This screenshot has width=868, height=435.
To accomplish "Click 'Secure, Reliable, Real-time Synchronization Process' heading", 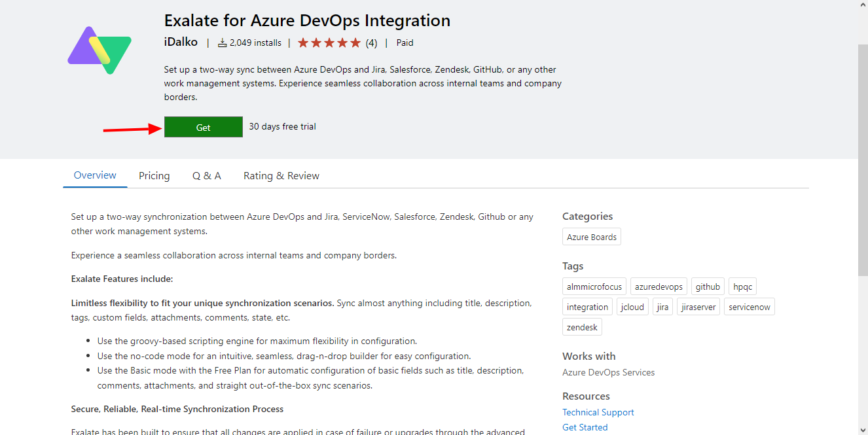I will click(177, 409).
